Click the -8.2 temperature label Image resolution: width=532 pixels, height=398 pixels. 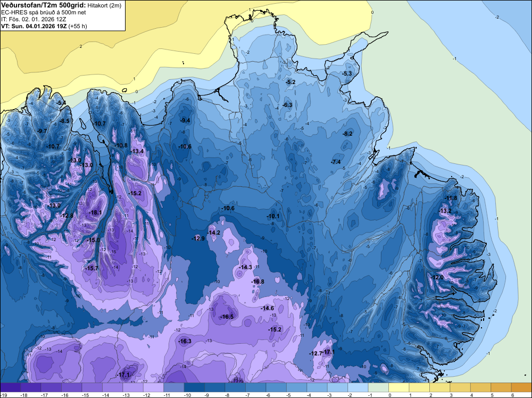point(348,134)
